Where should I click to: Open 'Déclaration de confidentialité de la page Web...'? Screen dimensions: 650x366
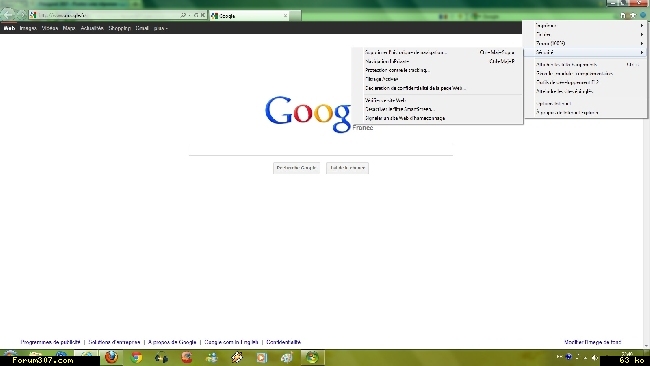click(437, 88)
